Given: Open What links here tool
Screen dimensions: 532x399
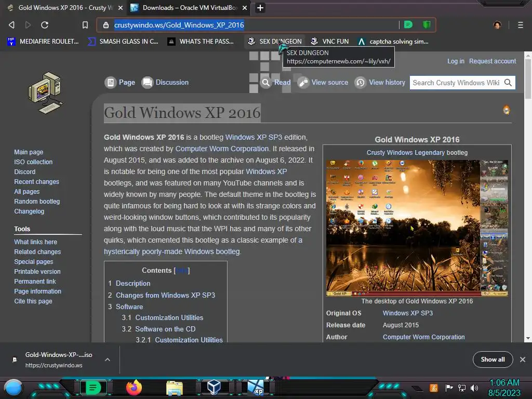Looking at the screenshot, I should click(x=36, y=242).
